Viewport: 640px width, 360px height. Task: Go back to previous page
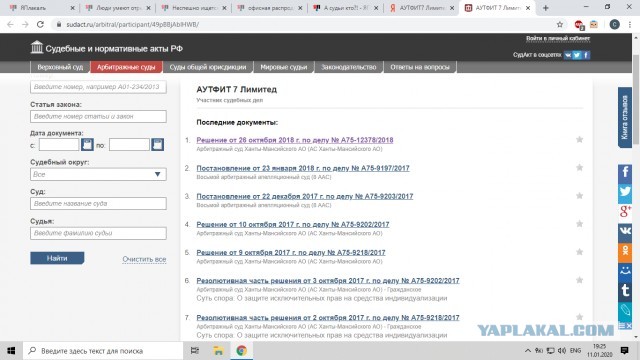[10, 24]
